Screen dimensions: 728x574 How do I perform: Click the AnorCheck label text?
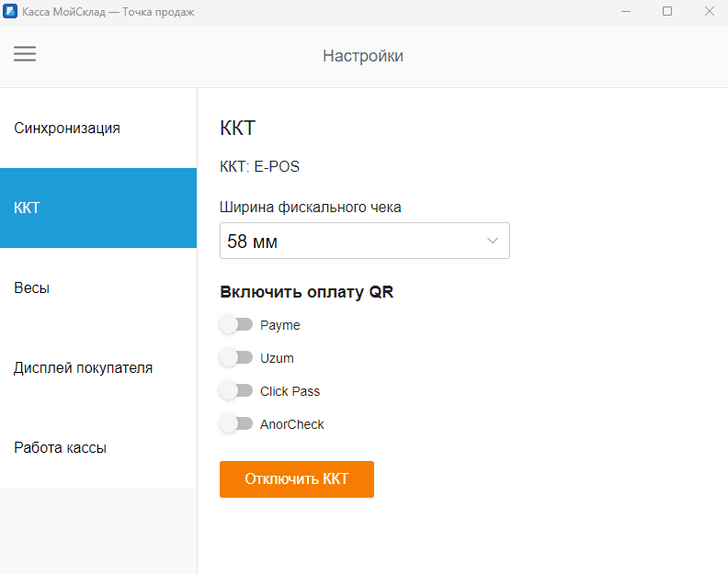[x=292, y=424]
